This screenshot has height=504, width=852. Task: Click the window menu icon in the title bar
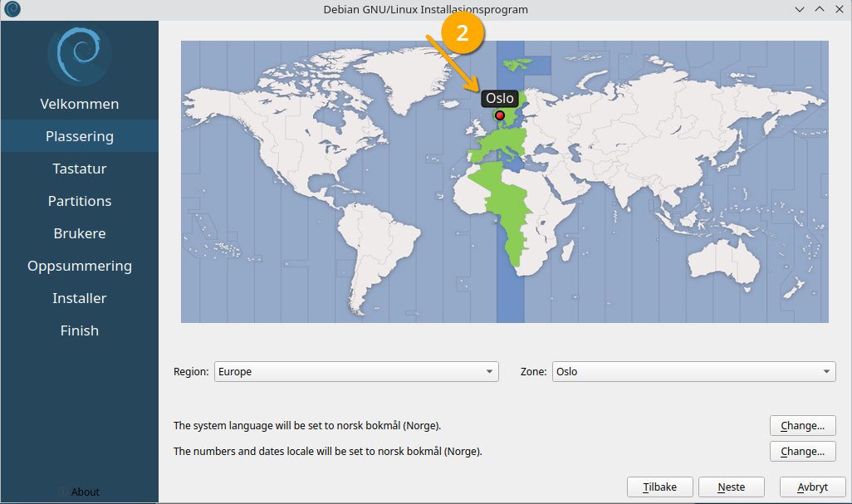click(x=12, y=9)
